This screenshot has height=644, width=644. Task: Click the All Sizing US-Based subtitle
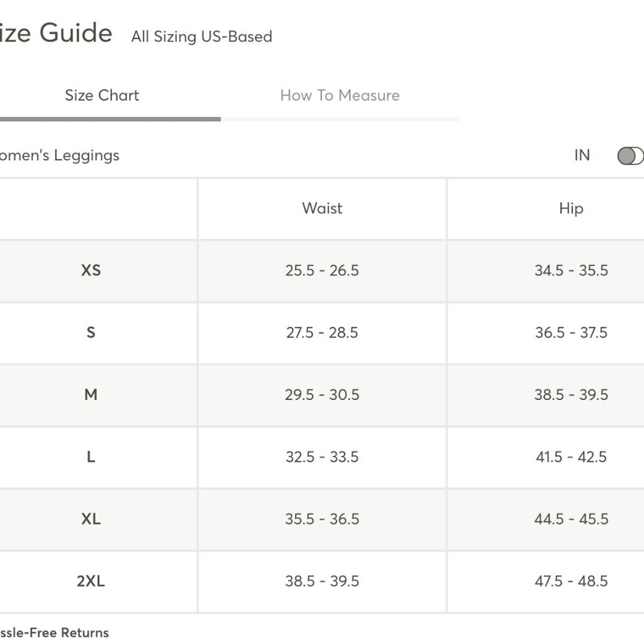tap(202, 37)
